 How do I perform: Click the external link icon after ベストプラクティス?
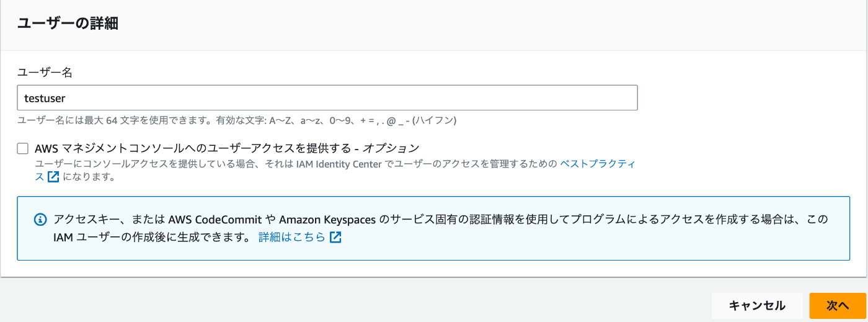[53, 177]
